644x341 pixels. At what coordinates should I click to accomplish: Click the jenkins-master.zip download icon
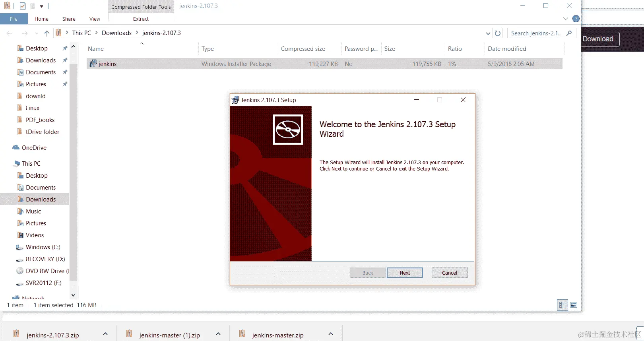(x=242, y=334)
